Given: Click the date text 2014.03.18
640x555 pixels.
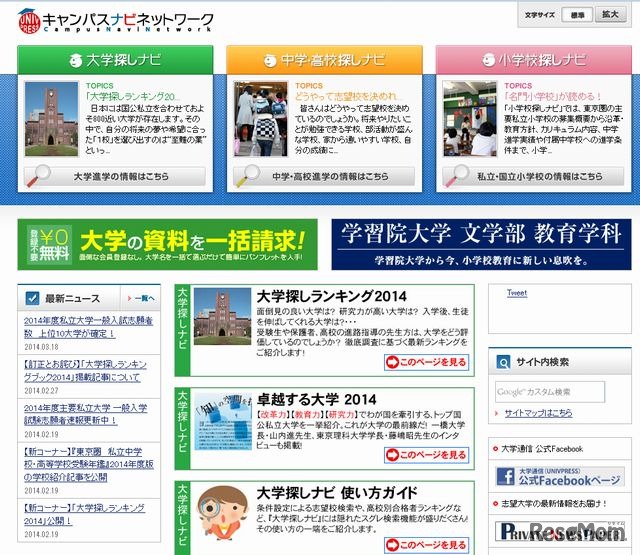Looking at the screenshot, I should [x=41, y=347].
